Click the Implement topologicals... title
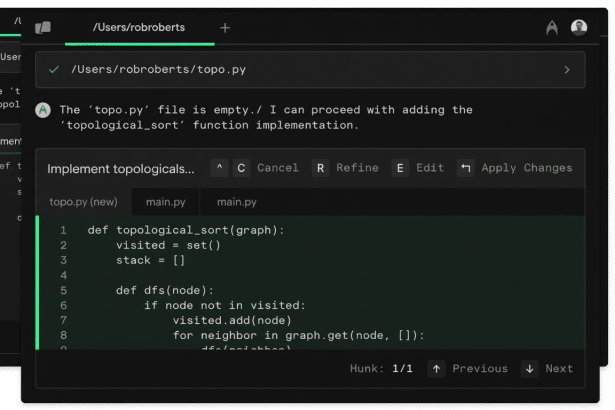The width and height of the screenshot is (615, 410). click(x=121, y=169)
